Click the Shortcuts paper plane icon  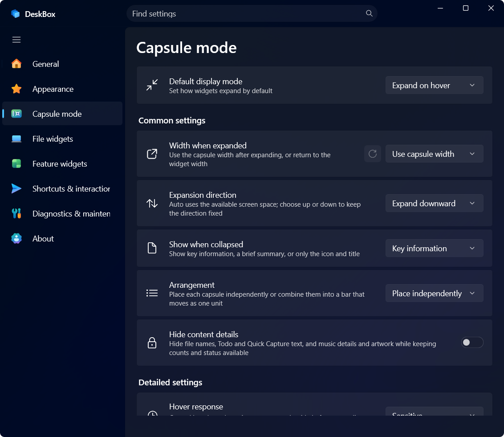(16, 188)
